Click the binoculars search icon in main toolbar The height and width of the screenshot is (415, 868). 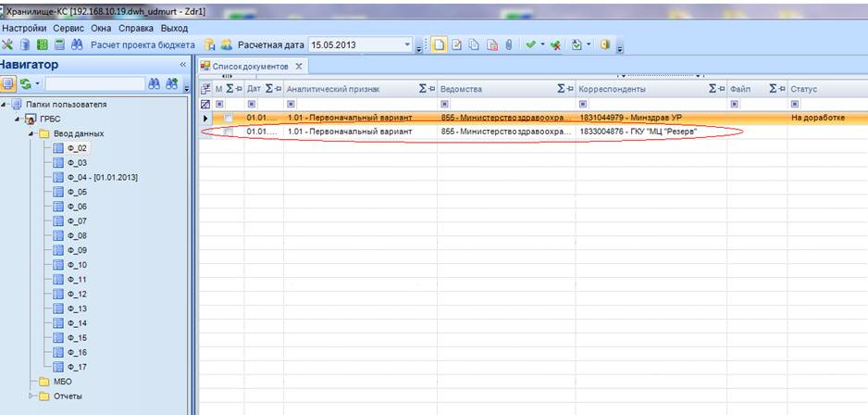(x=76, y=44)
